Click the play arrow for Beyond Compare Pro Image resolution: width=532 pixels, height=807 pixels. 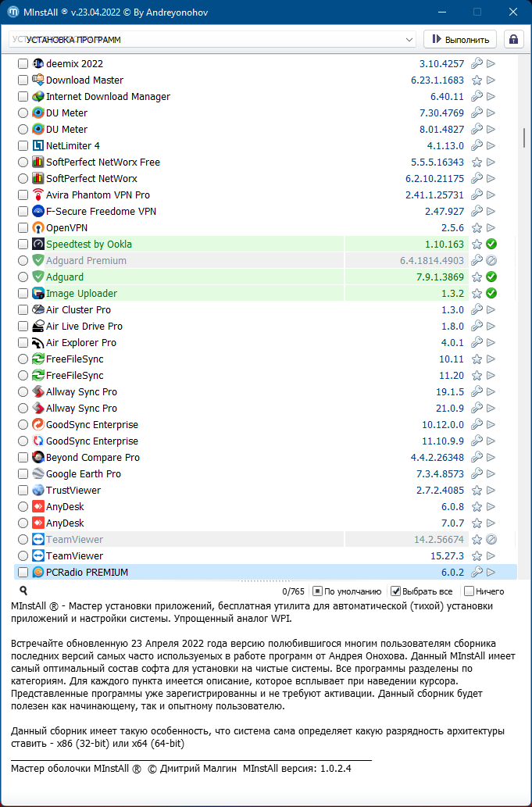pyautogui.click(x=491, y=458)
